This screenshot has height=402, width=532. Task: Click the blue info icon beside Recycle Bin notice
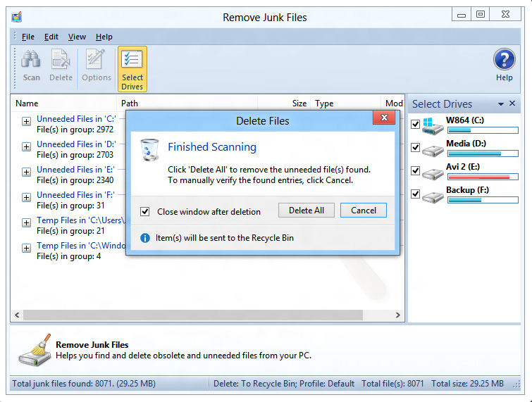pyautogui.click(x=145, y=238)
